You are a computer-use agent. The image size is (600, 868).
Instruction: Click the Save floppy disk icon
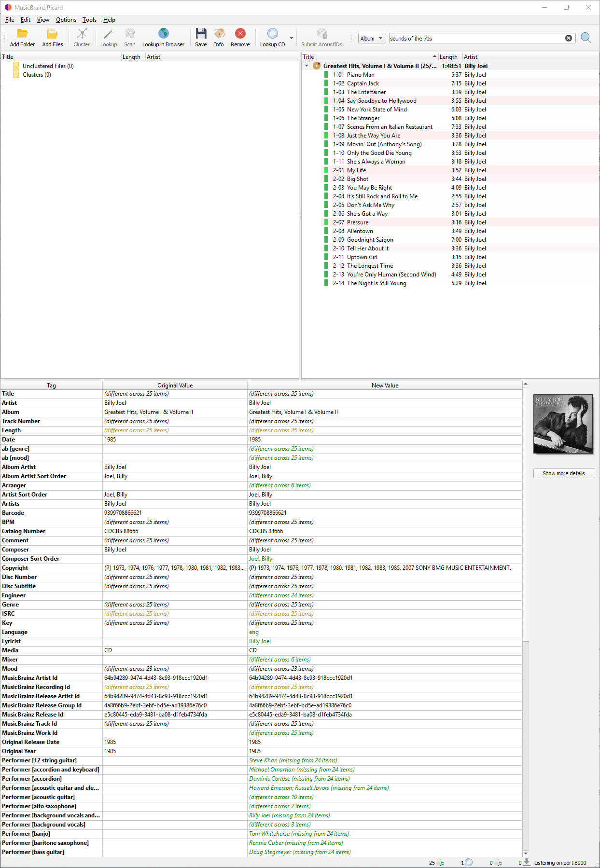[201, 33]
